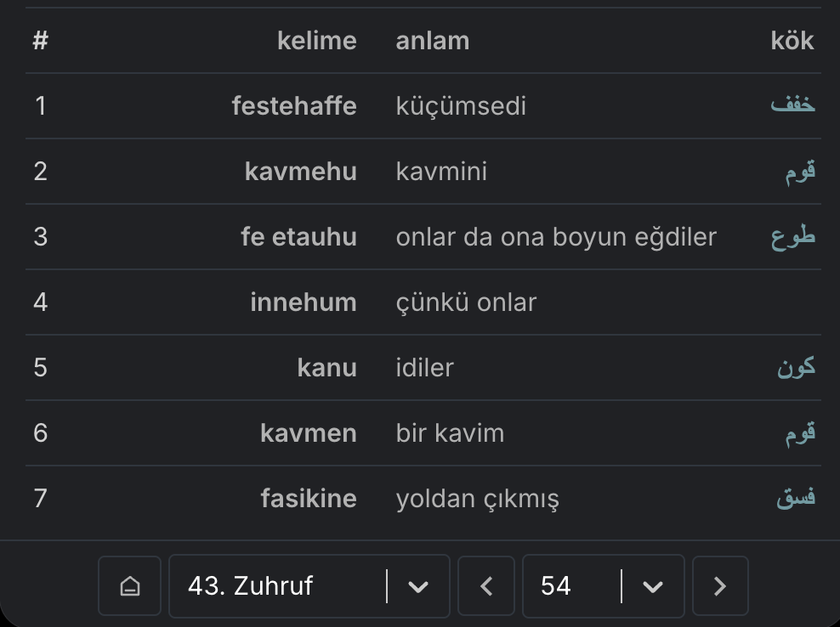Screen dimensions: 840x627
Task: Open the Arabic root فسق link
Action: pos(795,499)
